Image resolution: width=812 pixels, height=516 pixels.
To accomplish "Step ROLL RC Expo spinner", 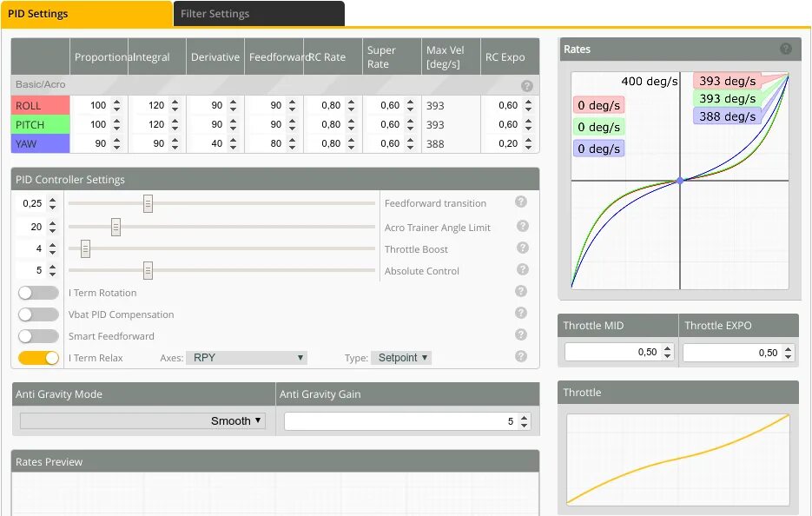I will coord(528,105).
